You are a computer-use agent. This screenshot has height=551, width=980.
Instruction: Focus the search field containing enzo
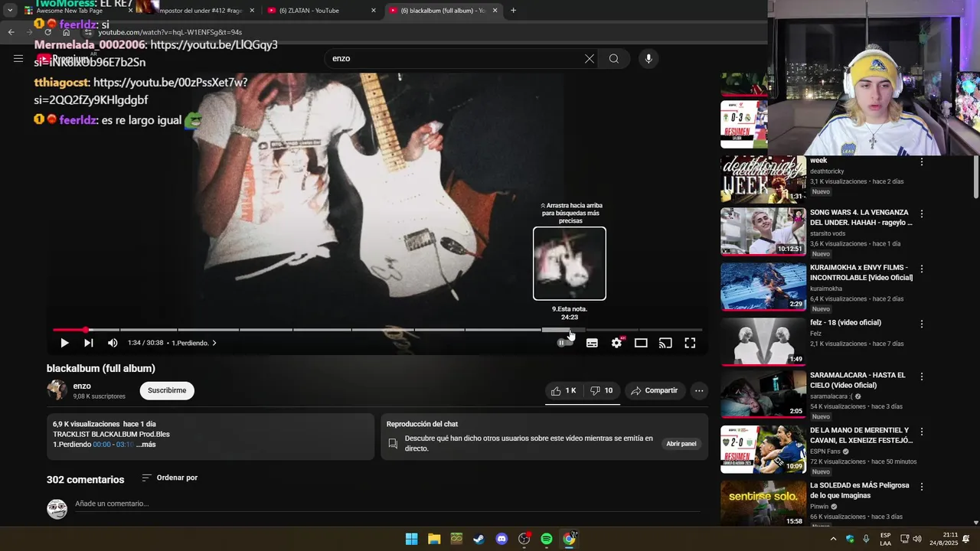click(x=456, y=59)
